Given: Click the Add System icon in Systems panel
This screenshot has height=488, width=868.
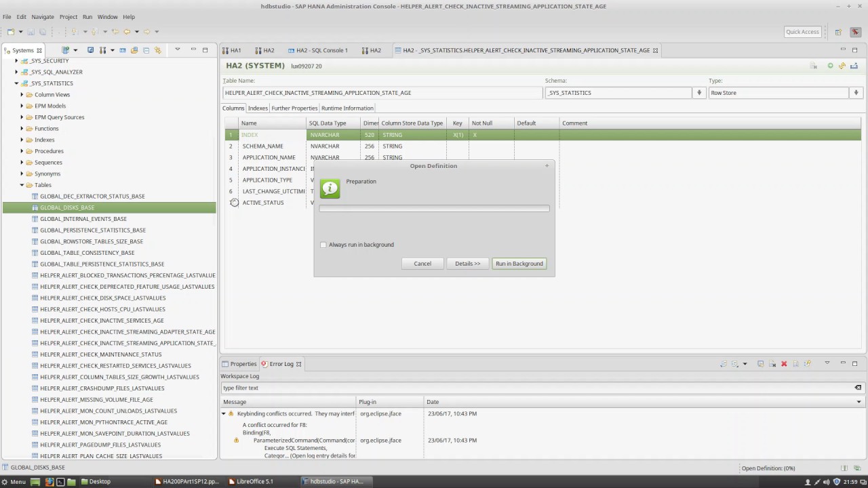Looking at the screenshot, I should tap(65, 50).
